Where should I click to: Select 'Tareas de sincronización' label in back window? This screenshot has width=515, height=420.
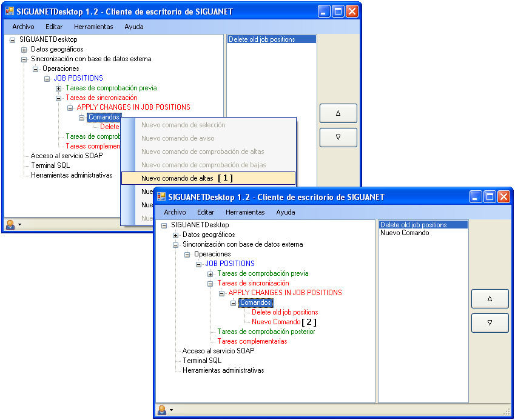101,98
